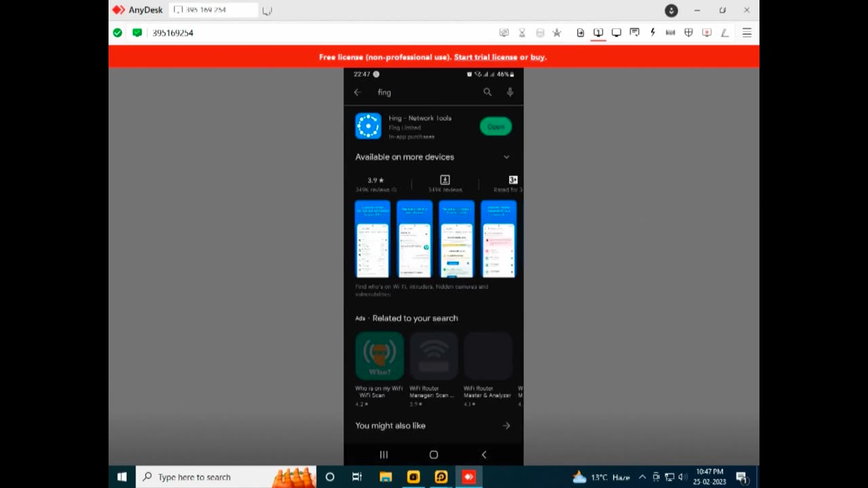This screenshot has height=488, width=868.
Task: Tap the Android recent apps button
Action: coord(384,455)
